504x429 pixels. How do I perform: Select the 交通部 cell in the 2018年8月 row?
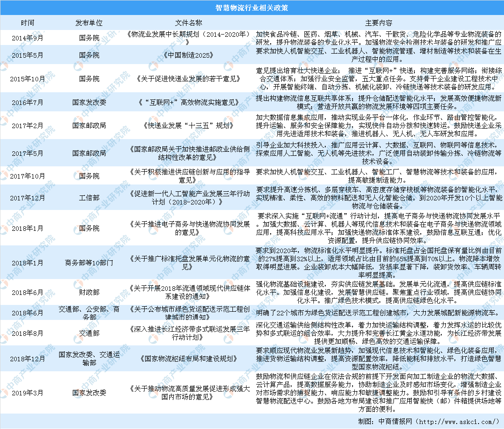(x=89, y=333)
